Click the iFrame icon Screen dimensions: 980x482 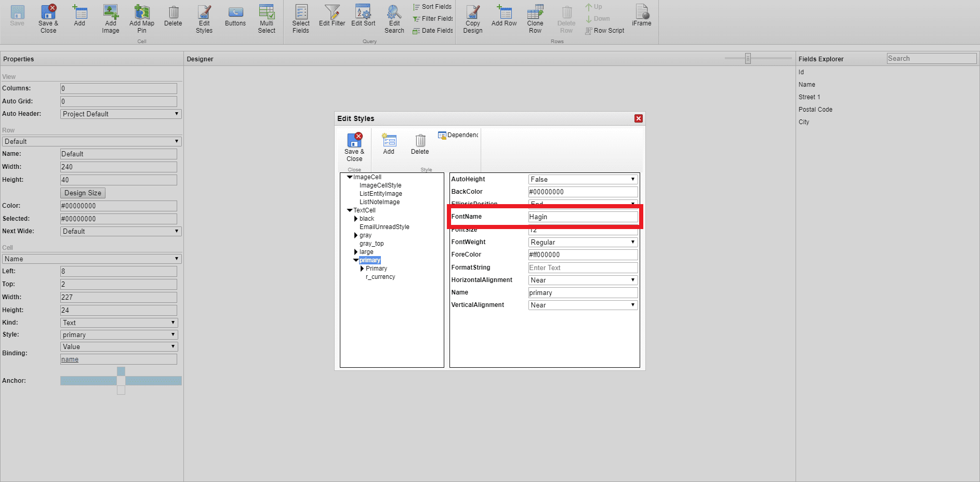(642, 16)
